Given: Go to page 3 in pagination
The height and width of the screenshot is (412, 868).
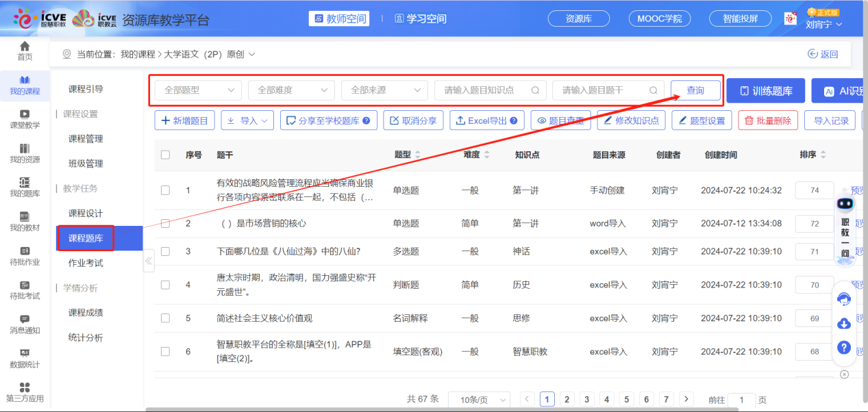Looking at the screenshot, I should pyautogui.click(x=586, y=399).
